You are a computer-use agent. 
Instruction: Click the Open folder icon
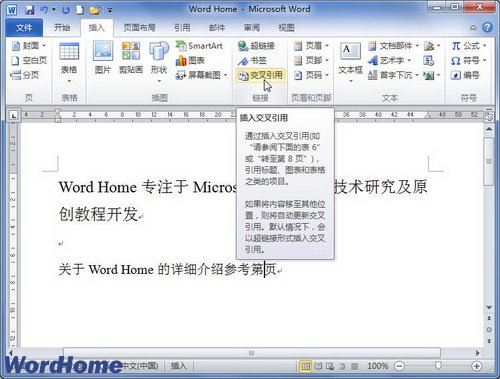click(95, 10)
